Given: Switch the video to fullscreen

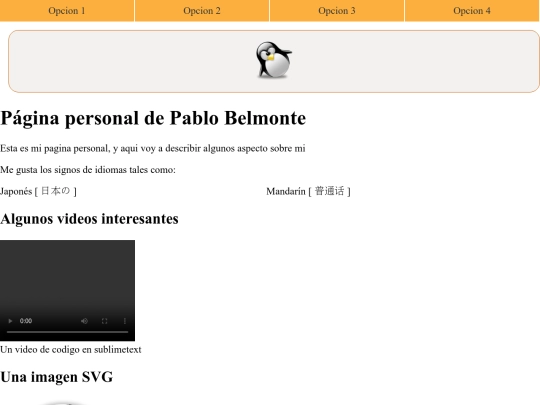Looking at the screenshot, I should (105, 321).
